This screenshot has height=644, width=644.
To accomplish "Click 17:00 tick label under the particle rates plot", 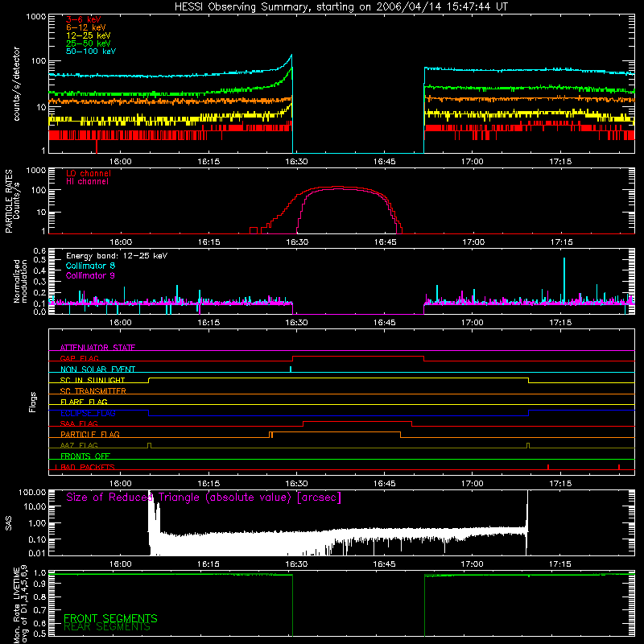I will pos(473,242).
